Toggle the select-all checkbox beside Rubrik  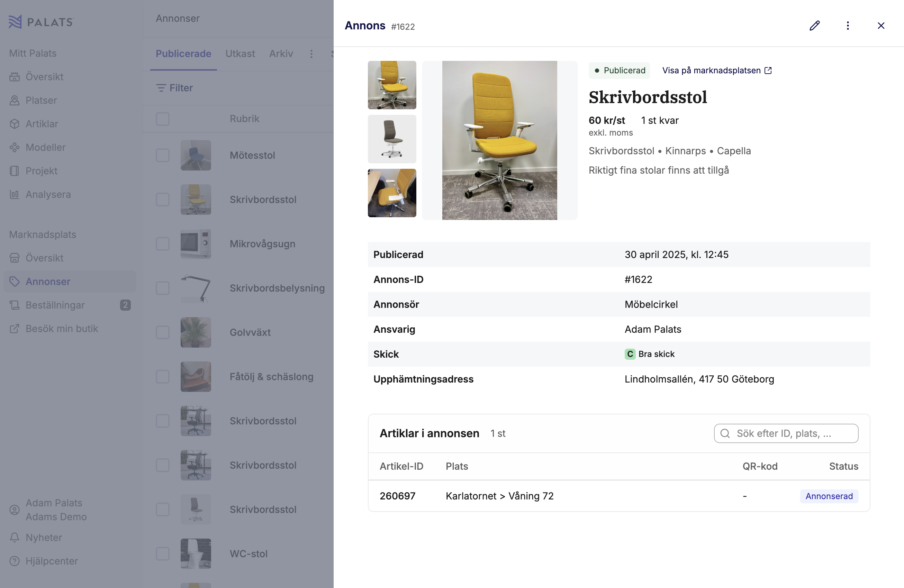[163, 119]
